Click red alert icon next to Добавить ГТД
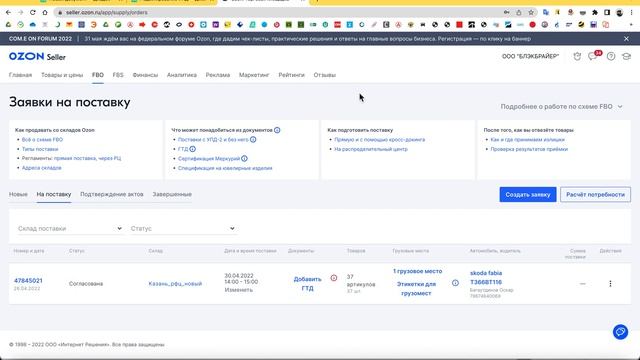The height and width of the screenshot is (360, 640). (x=334, y=278)
